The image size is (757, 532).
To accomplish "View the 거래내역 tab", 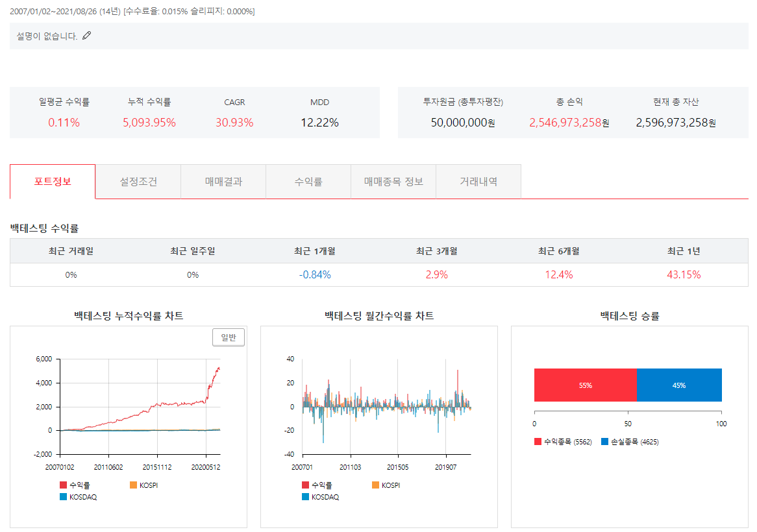I will (478, 182).
